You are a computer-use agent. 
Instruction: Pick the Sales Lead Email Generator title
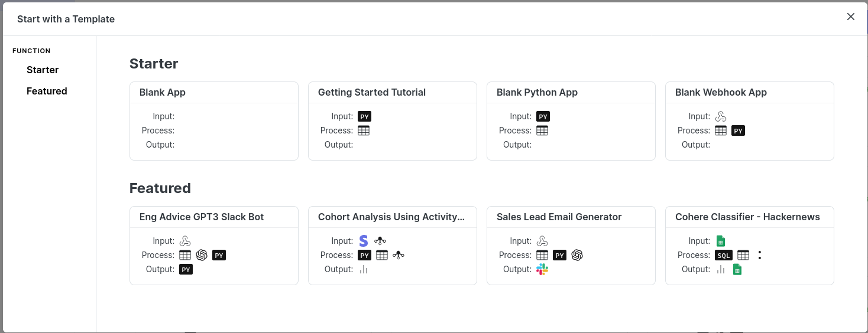[559, 217]
